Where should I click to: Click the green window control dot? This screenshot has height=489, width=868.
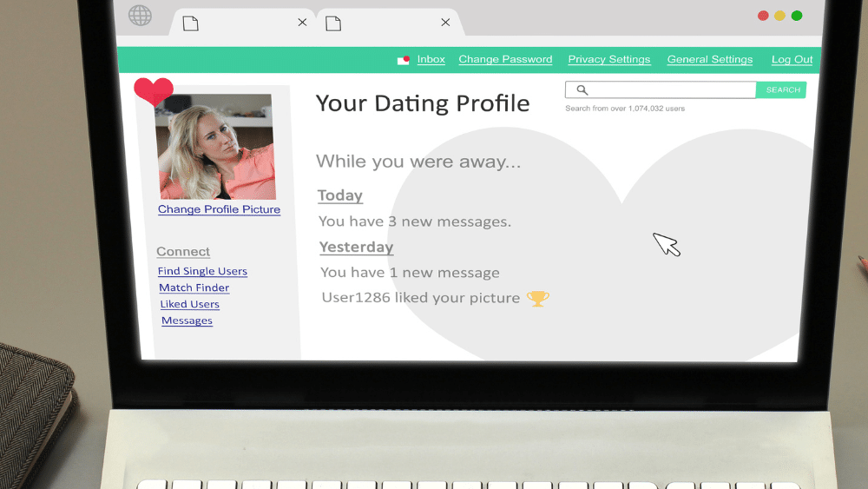click(x=797, y=16)
